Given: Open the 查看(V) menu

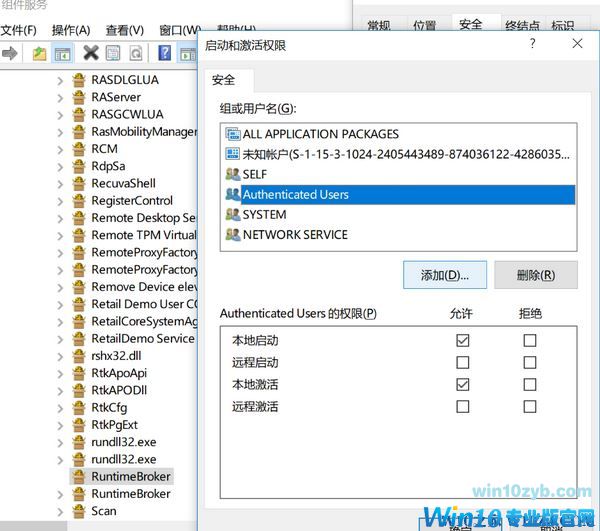Looking at the screenshot, I should click(125, 30).
